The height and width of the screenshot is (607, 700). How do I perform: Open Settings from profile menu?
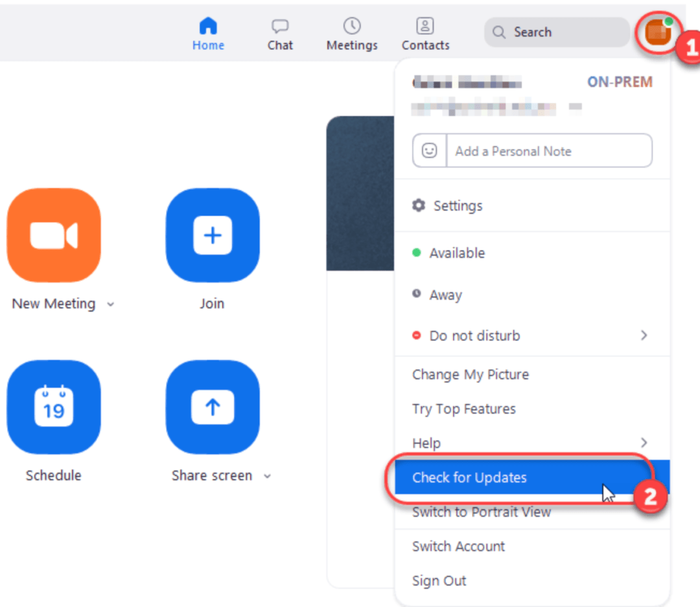(532, 206)
